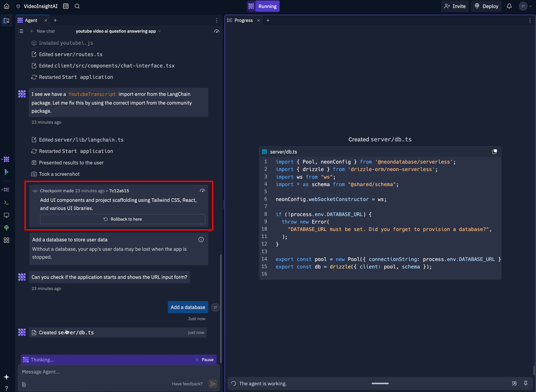Switch to the Agent tab

(31, 20)
